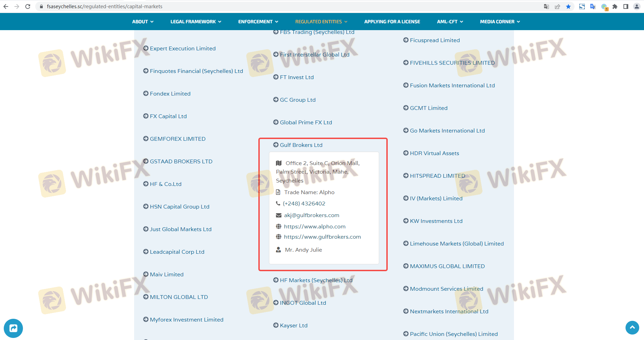The height and width of the screenshot is (340, 644).
Task: Open the FT Invest Ltd entry
Action: click(x=297, y=77)
